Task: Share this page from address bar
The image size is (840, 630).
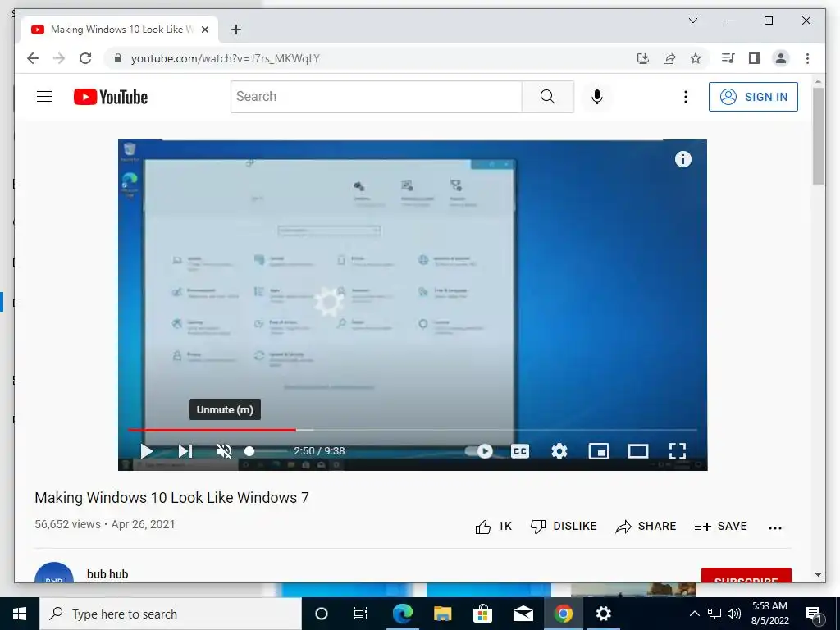Action: point(669,58)
